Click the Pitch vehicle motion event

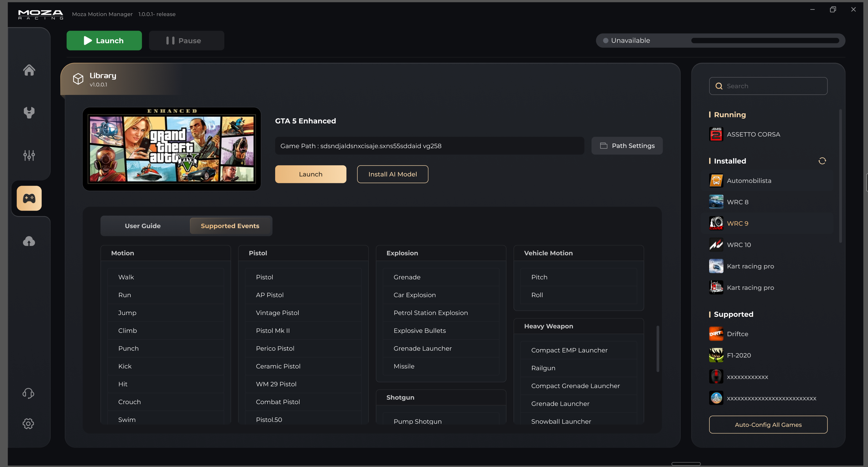(578, 277)
